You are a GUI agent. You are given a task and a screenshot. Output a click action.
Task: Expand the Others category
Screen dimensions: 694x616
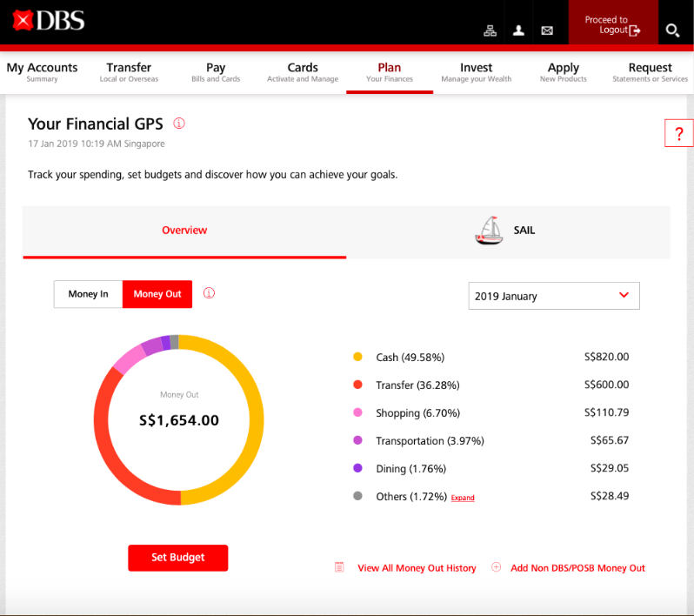(x=463, y=498)
